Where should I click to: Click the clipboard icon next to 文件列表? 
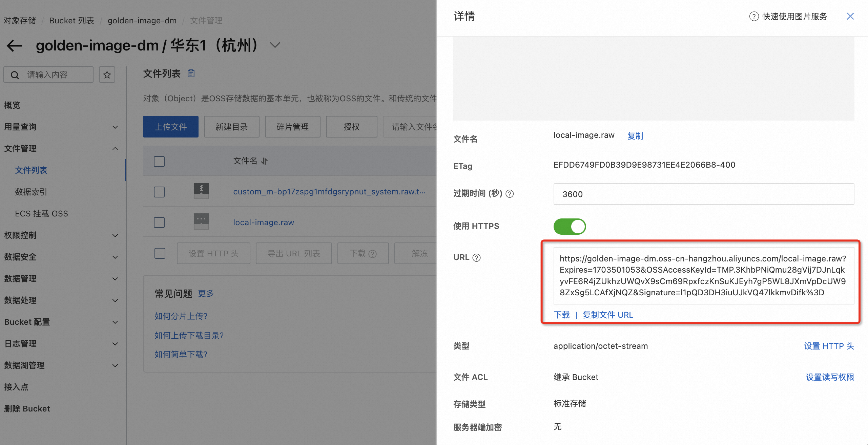point(191,73)
